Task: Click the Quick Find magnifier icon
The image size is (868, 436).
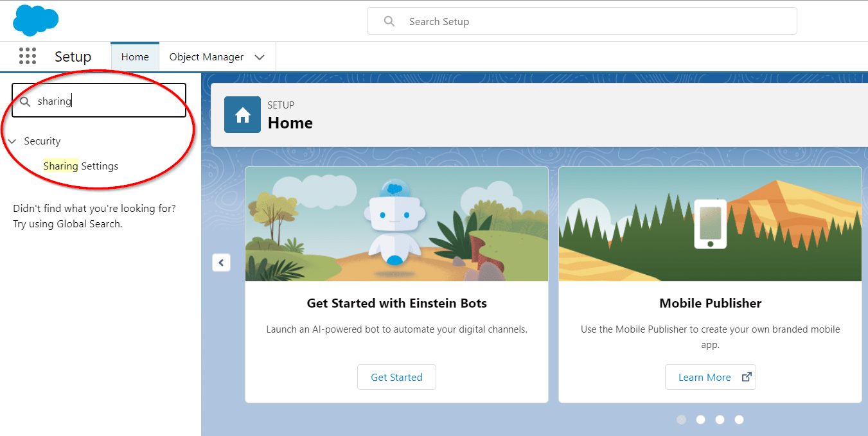Action: tap(25, 101)
